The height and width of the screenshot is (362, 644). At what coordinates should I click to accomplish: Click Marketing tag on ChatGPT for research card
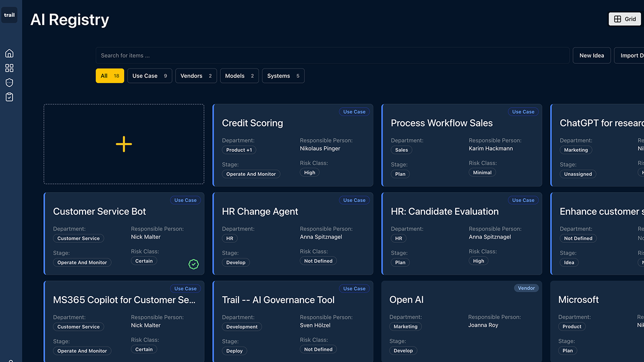point(576,150)
